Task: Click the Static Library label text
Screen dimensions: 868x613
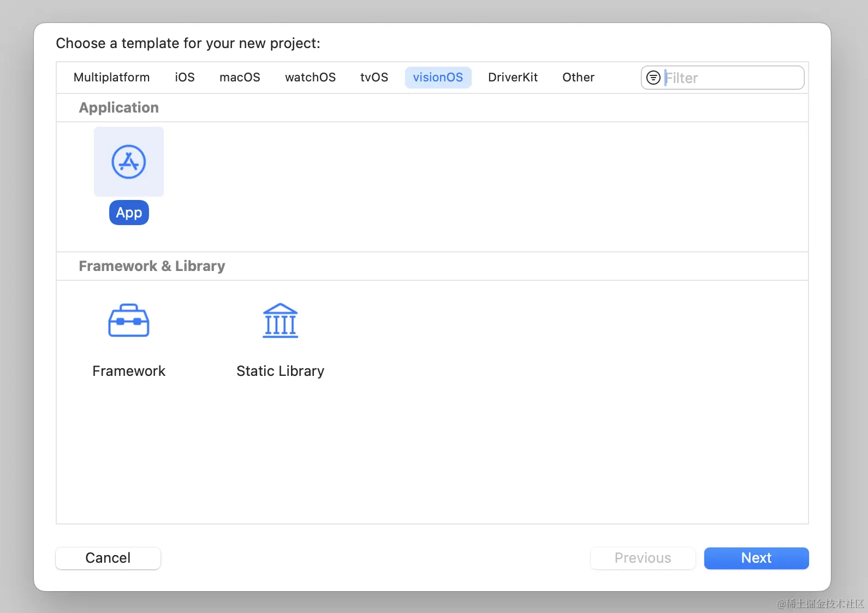Action: coord(281,371)
